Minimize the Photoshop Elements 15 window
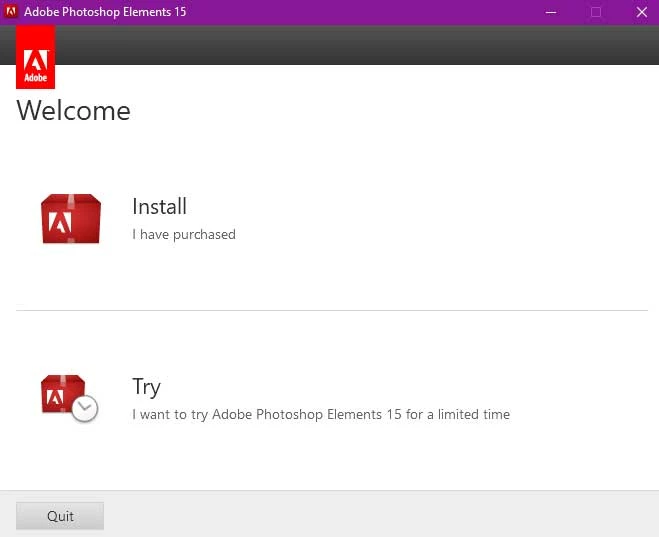 coord(551,12)
